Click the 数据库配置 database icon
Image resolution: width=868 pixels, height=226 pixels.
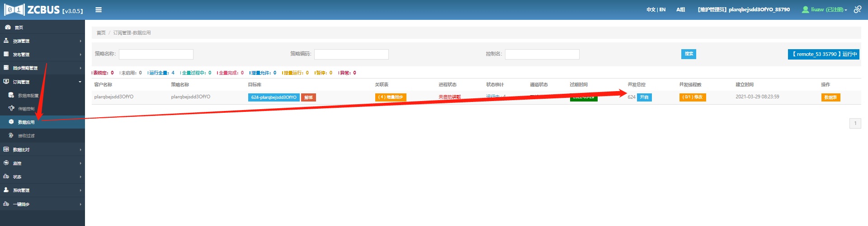(x=11, y=95)
